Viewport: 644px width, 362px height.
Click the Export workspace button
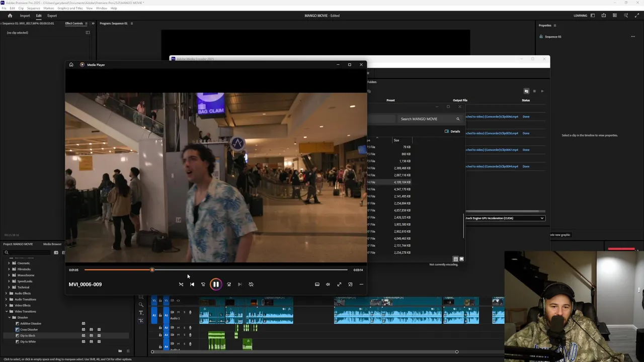[52, 16]
